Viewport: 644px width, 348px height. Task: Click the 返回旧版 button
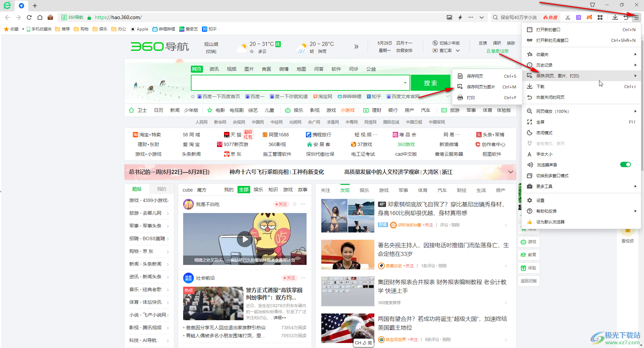click(529, 281)
